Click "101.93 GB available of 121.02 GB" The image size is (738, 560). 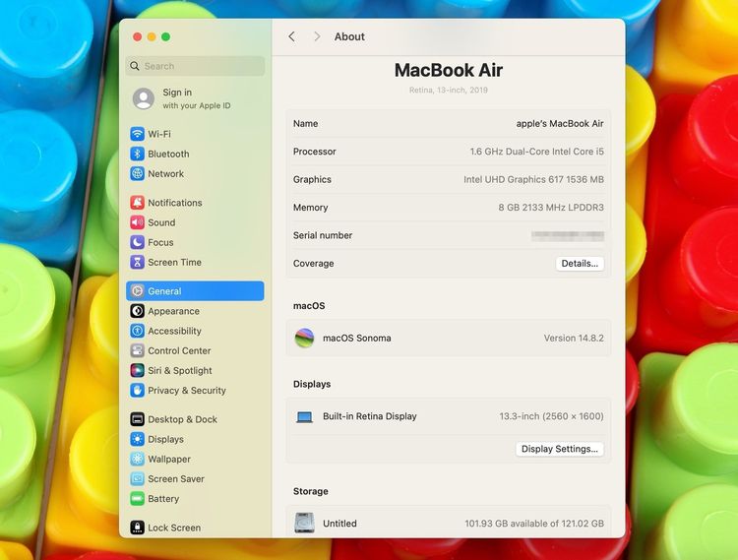click(534, 524)
